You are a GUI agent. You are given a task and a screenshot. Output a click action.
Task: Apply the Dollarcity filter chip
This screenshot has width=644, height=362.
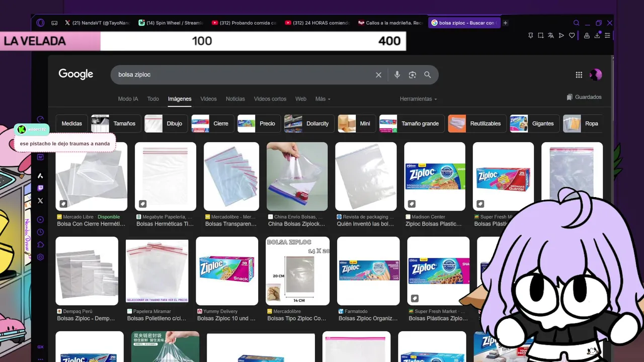[309, 124]
